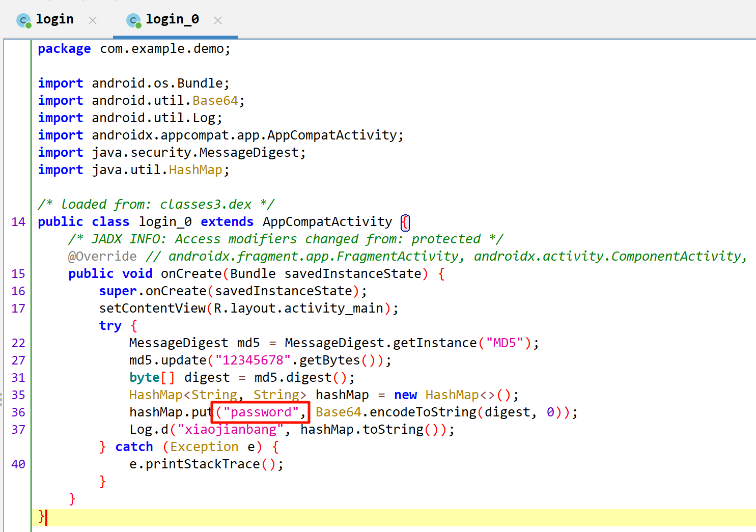This screenshot has height=532, width=756.
Task: Click the highlighted "password" string literal
Action: 261,412
